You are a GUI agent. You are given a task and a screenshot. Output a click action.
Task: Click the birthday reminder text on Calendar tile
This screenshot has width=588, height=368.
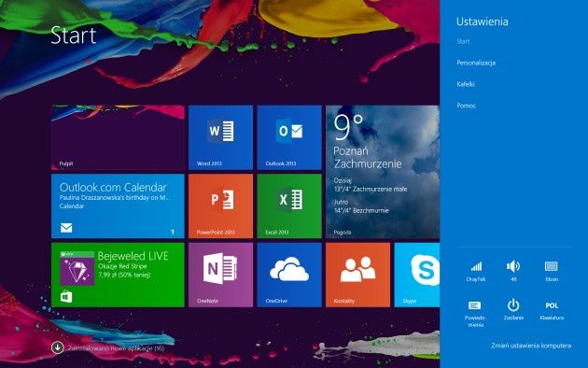[x=115, y=197]
